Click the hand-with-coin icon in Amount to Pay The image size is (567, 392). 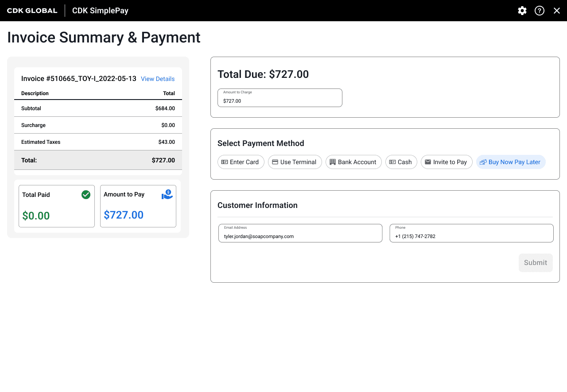click(167, 195)
